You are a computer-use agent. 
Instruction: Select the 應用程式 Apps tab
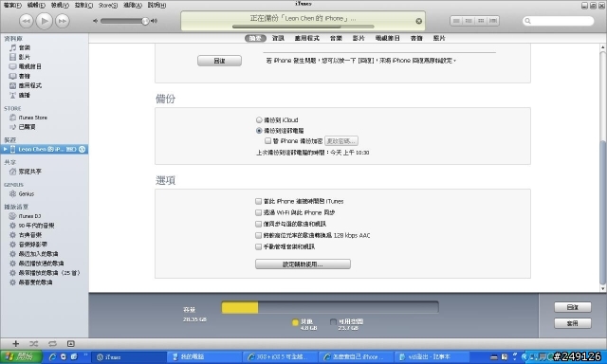[307, 38]
